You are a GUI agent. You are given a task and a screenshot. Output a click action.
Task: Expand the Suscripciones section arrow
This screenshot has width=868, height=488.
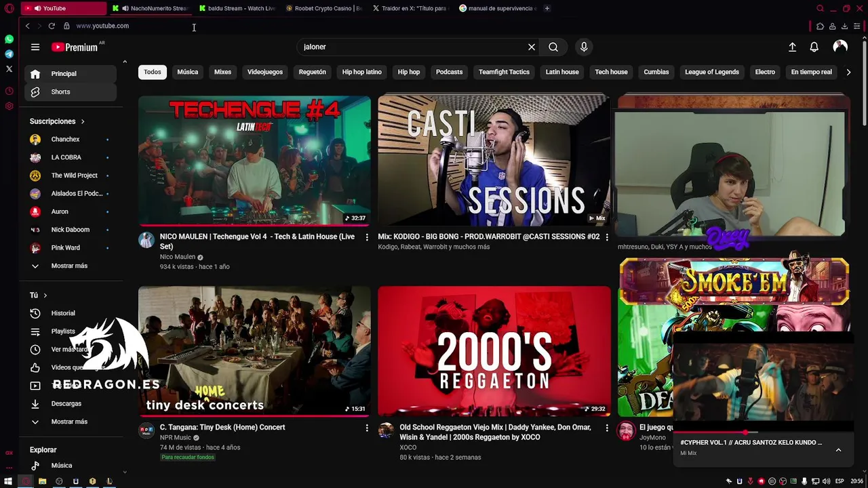click(83, 121)
